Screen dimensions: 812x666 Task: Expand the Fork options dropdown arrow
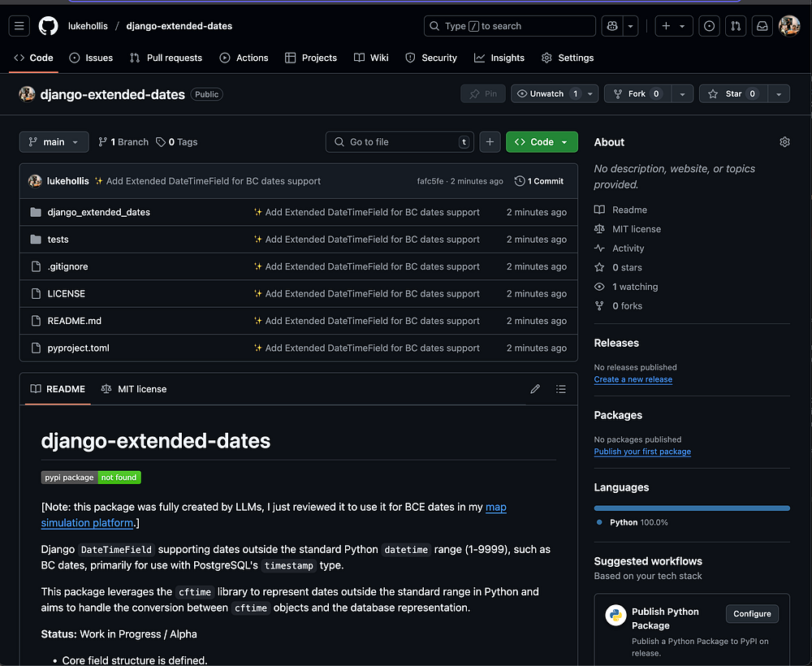coord(683,94)
